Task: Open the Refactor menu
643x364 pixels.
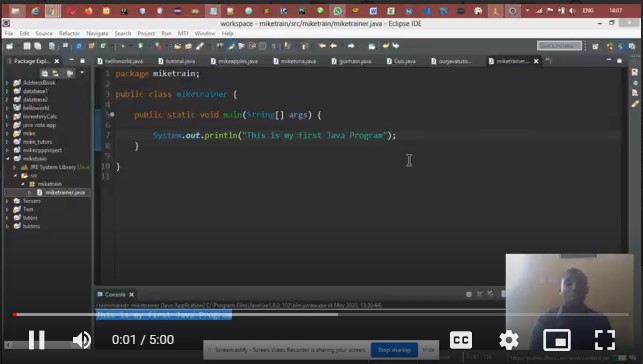Action: [69, 33]
